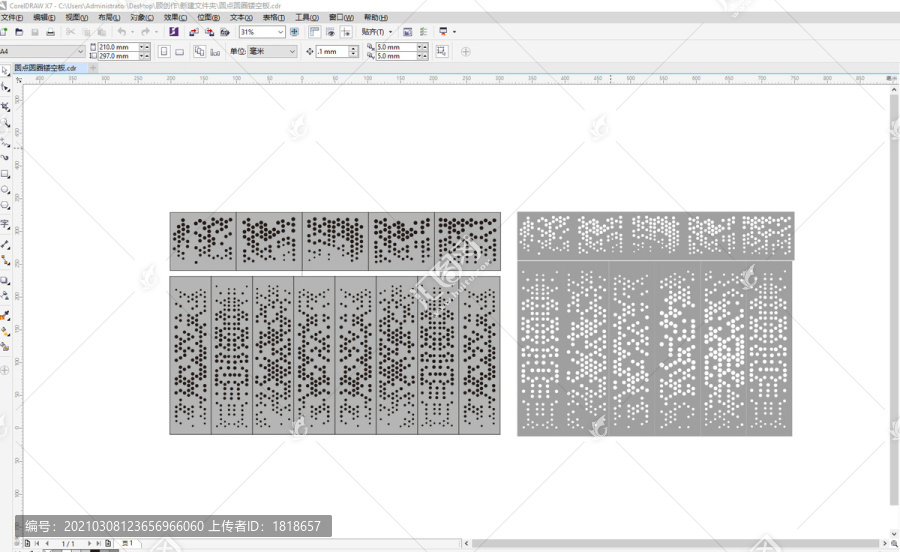Click the Redo arrow icon
The width and height of the screenshot is (900, 552).
pos(145,32)
